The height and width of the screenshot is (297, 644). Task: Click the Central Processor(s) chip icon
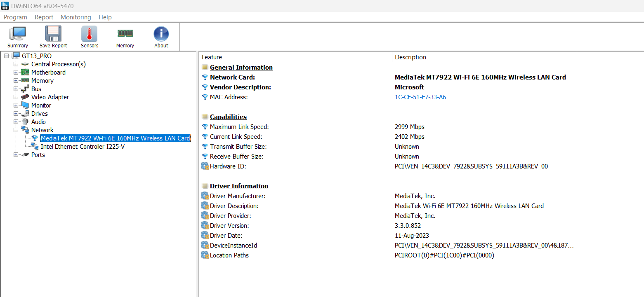(25, 64)
